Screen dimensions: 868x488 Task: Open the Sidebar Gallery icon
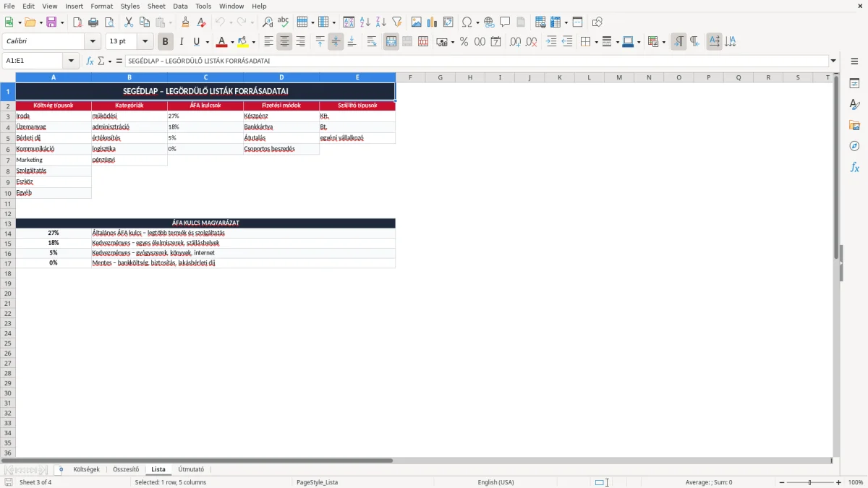pyautogui.click(x=854, y=125)
